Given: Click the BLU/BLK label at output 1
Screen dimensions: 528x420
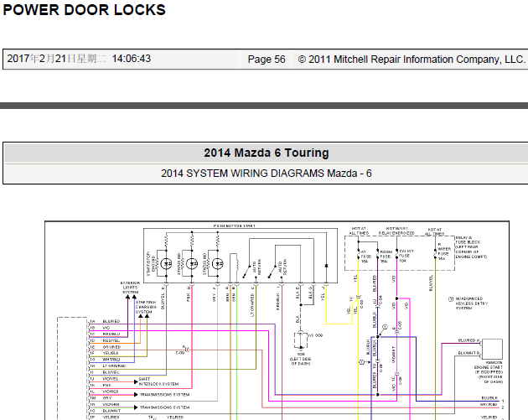Looking at the screenshot, I should click(489, 397).
